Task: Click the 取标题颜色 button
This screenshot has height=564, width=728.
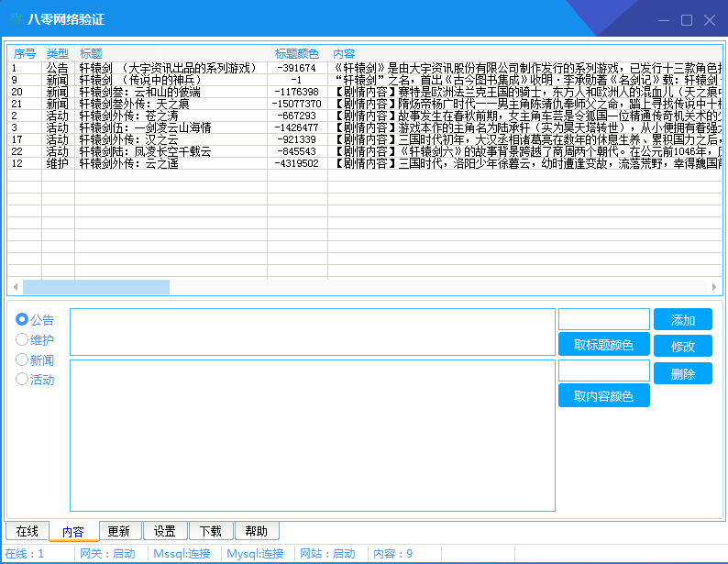Action: point(604,345)
